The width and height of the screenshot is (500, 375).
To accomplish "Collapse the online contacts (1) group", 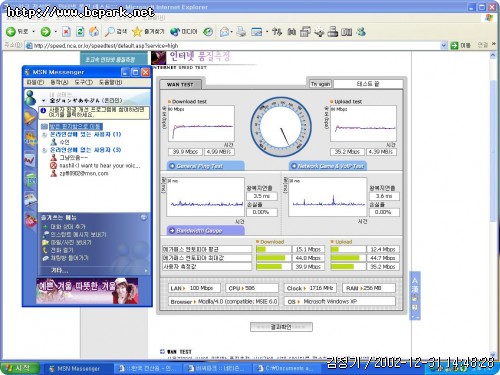I will 44,135.
